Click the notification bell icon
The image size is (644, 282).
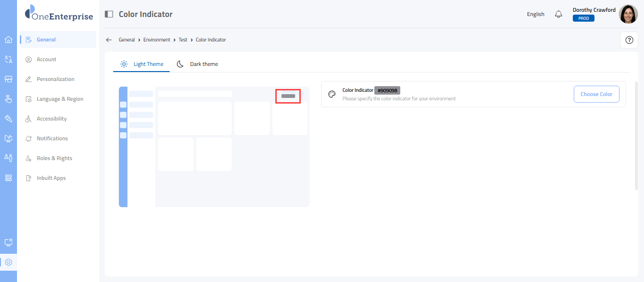coord(559,14)
